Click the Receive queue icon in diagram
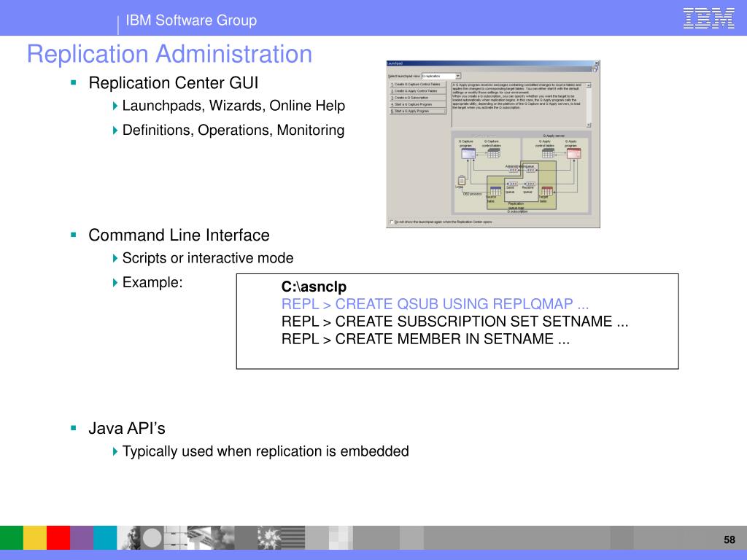Image resolution: width=747 pixels, height=560 pixels. pos(530,184)
